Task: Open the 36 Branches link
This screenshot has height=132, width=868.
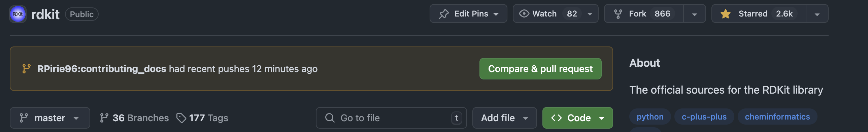Action: click(x=134, y=118)
